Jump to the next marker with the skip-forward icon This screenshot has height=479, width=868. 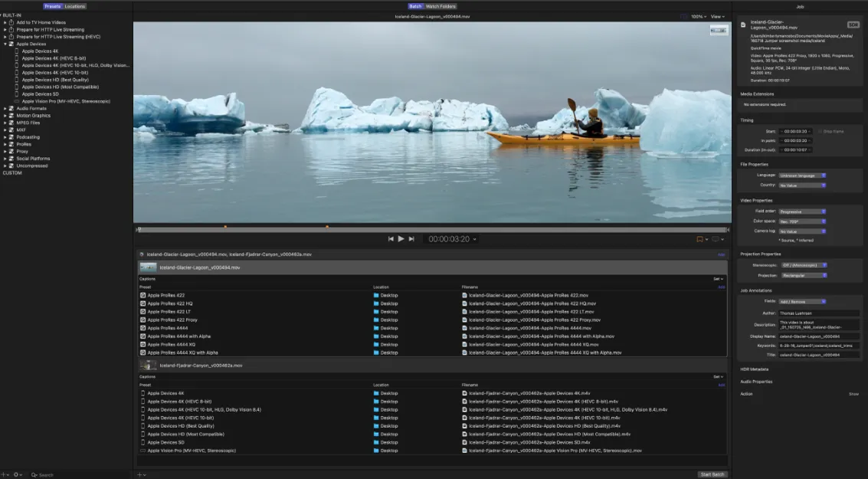pos(411,238)
